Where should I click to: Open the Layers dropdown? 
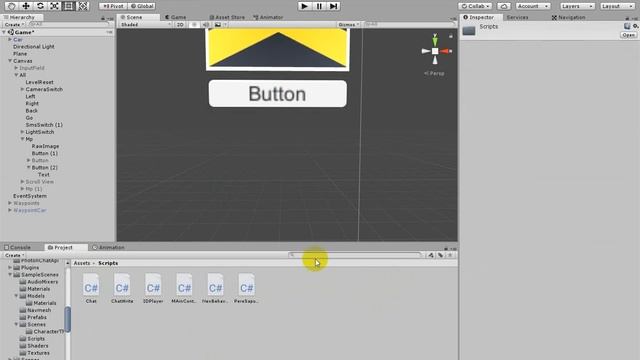(x=577, y=6)
